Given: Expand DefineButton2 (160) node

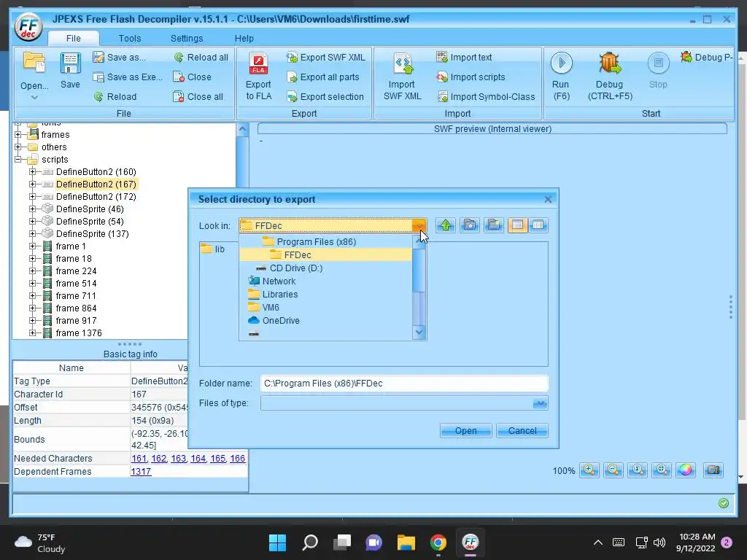Looking at the screenshot, I should (x=32, y=171).
